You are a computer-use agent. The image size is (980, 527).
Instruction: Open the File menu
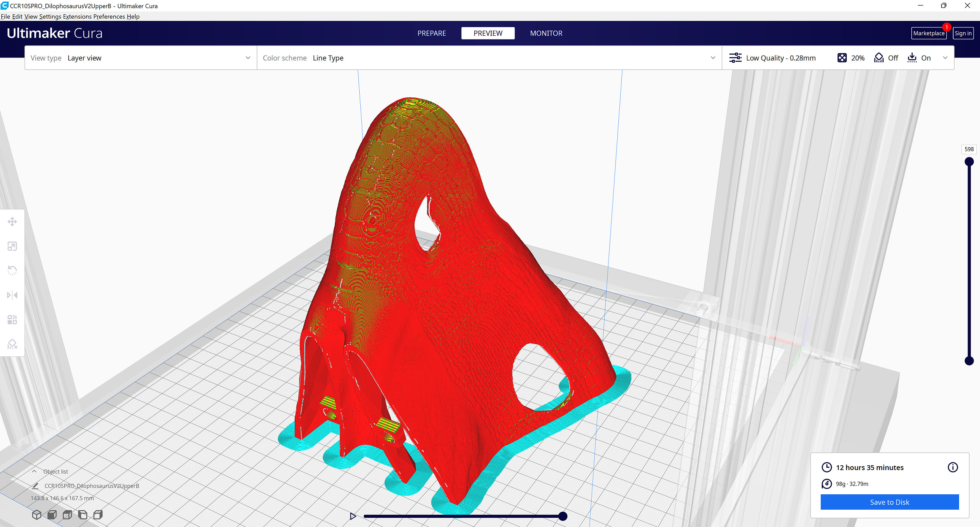point(5,16)
